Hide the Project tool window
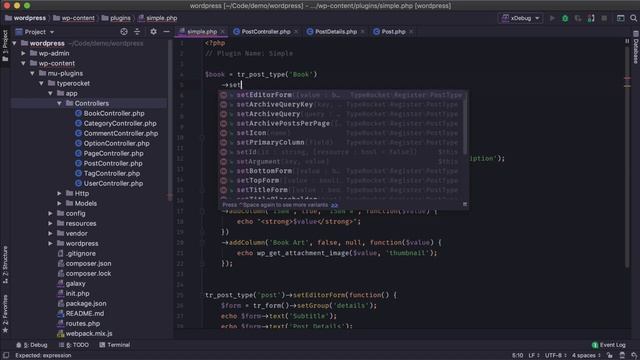Viewport: 640px width, 360px height. 167,31
